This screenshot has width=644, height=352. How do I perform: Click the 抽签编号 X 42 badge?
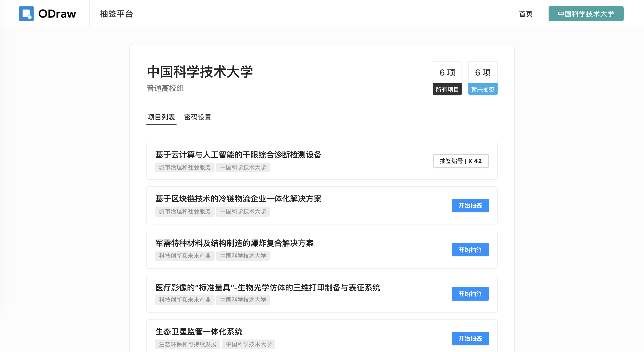pos(461,161)
